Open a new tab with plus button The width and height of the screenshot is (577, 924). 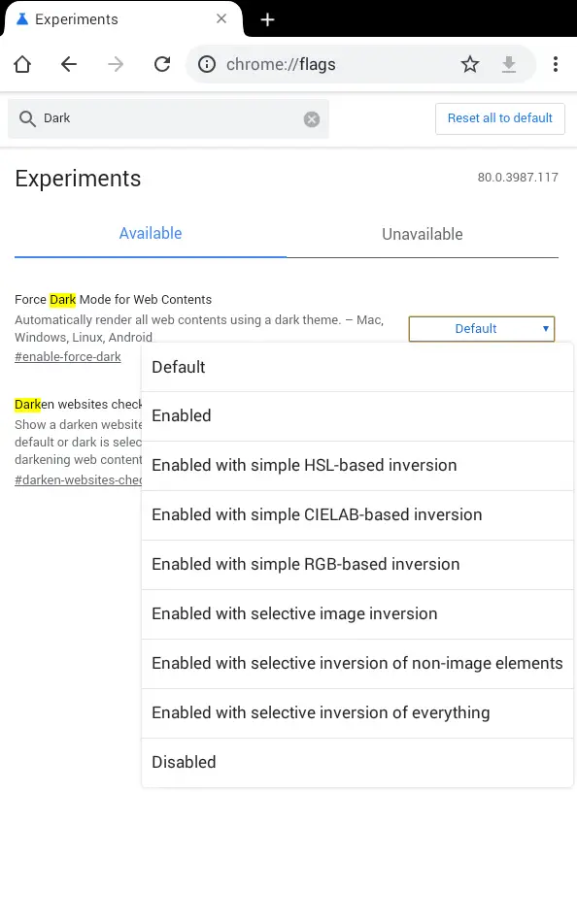[x=267, y=19]
